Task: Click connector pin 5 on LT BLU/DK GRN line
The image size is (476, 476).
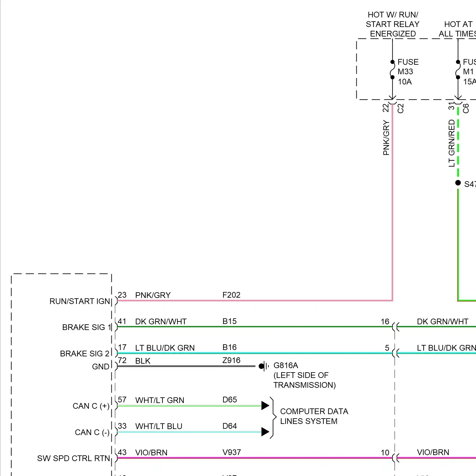Action: point(387,348)
